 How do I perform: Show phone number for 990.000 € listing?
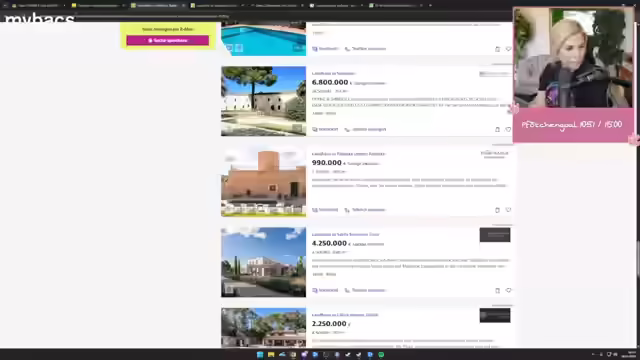point(365,210)
